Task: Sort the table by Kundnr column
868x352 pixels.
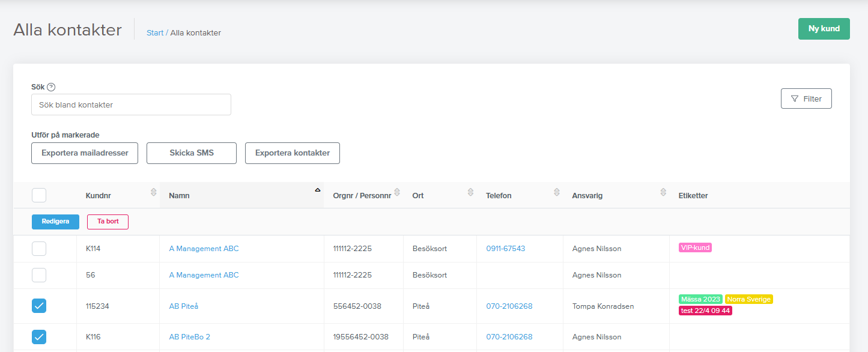Action: tap(153, 192)
